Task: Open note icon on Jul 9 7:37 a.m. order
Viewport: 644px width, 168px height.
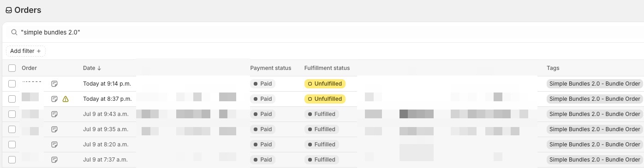Action: [54, 160]
